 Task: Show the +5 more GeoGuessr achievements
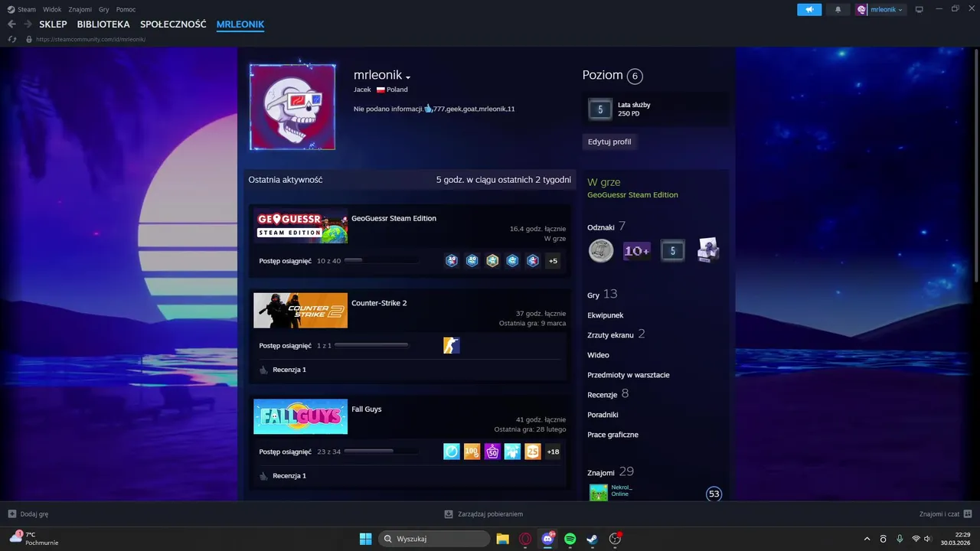click(553, 261)
